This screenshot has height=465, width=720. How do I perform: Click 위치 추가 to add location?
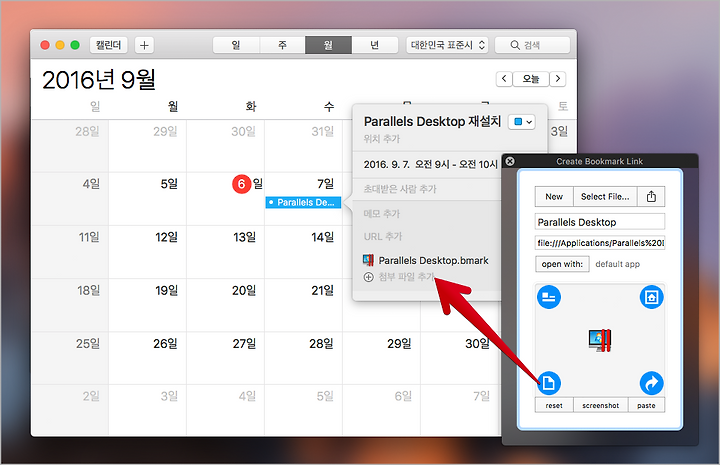tap(382, 139)
